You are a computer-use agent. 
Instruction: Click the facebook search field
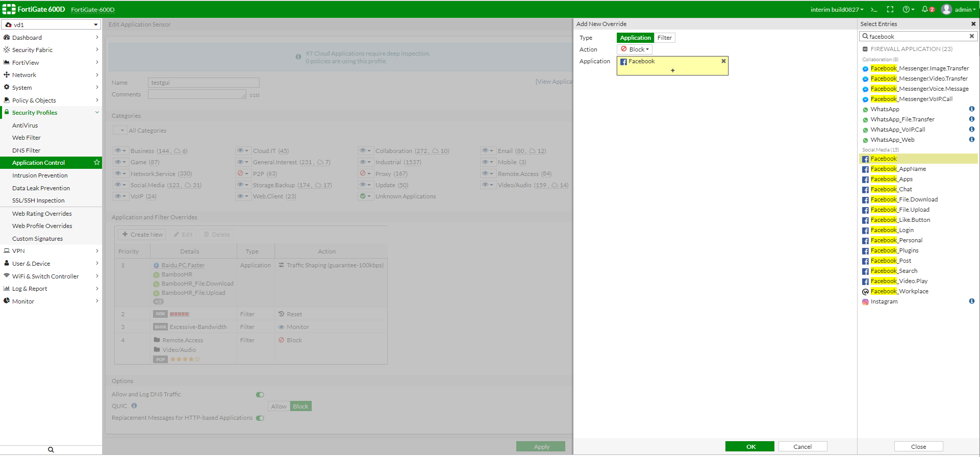[918, 36]
